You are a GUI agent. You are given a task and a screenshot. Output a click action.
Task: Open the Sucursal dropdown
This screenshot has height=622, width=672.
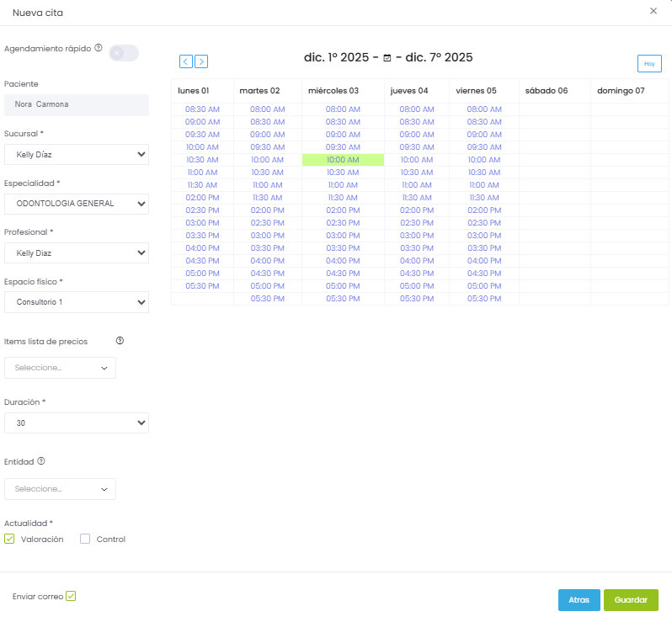pos(77,154)
